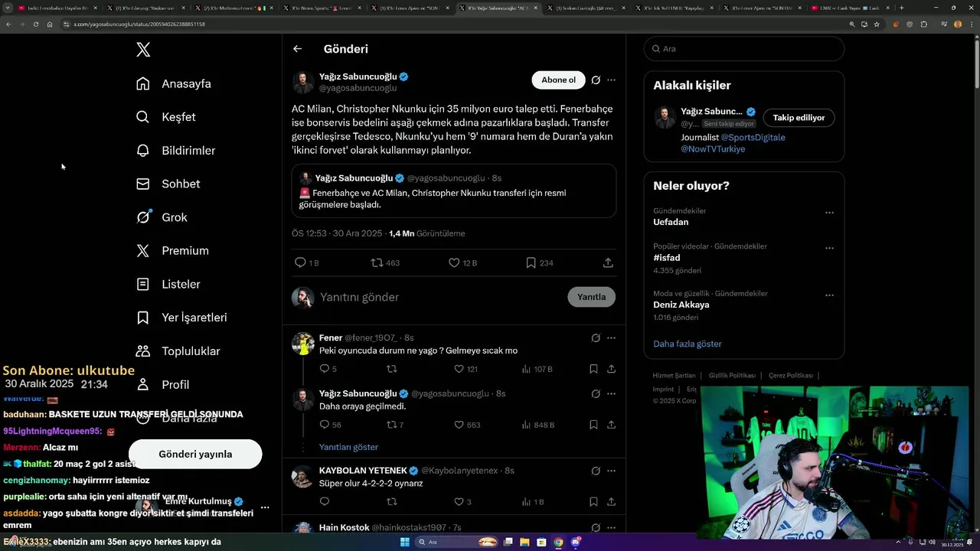Repost 'Daha oraya geçilmedi' reply (7)
Screen dimensions: 980x551
coord(395,425)
